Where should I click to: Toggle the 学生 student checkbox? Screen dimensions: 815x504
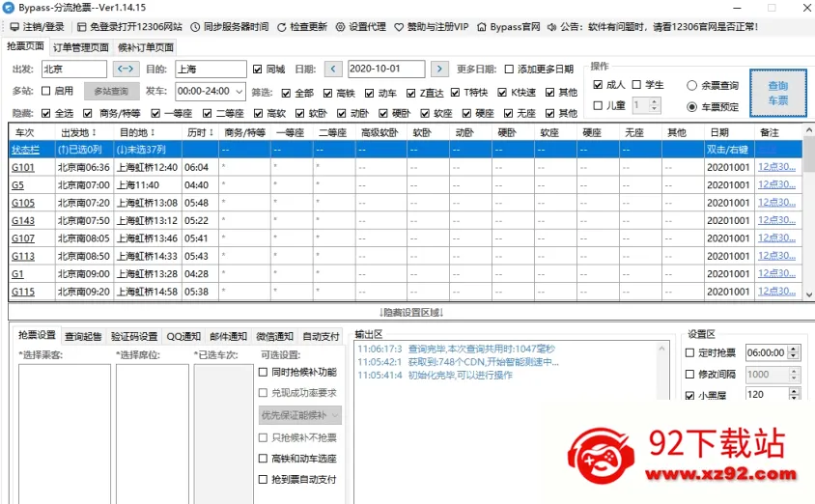tap(636, 84)
